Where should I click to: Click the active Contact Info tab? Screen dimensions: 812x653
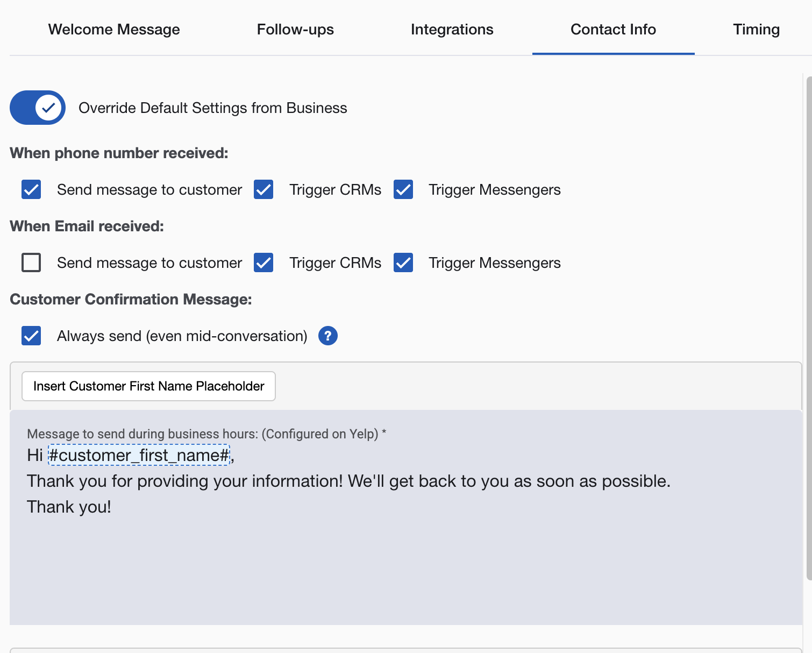click(613, 29)
